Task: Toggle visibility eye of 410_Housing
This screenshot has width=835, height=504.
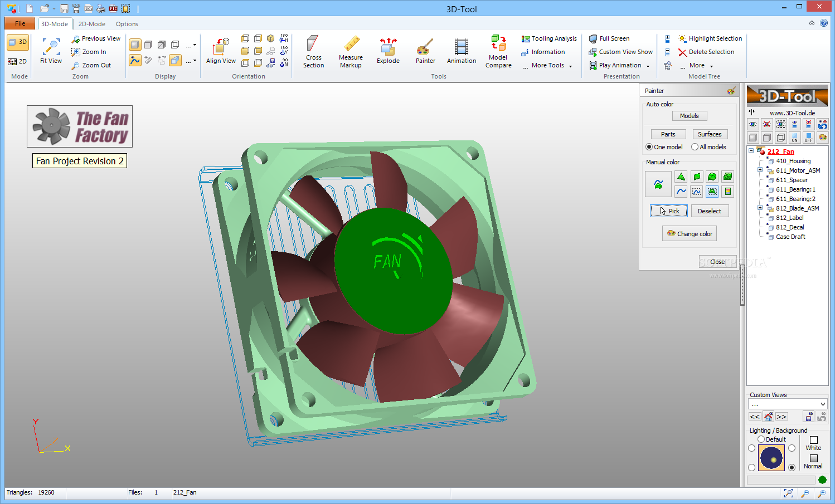Action: point(768,158)
